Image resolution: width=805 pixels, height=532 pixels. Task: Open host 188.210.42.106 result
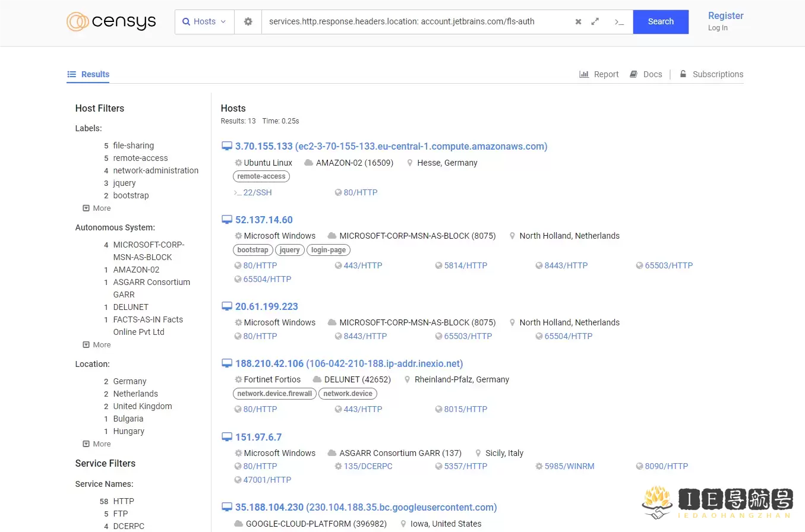(349, 363)
